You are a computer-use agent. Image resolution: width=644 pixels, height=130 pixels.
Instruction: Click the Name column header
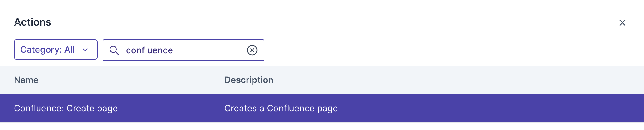(x=26, y=80)
